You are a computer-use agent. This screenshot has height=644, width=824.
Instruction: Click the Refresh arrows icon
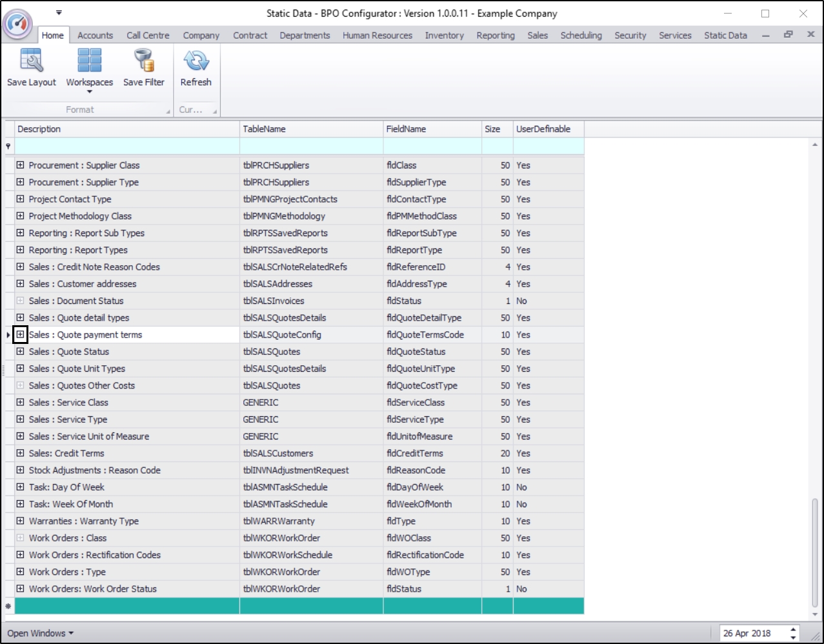(196, 61)
